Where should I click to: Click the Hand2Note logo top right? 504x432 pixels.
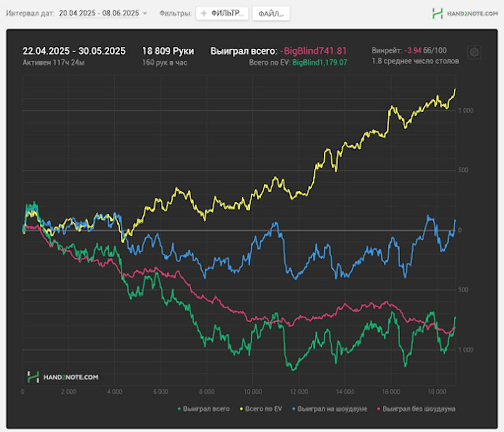465,13
